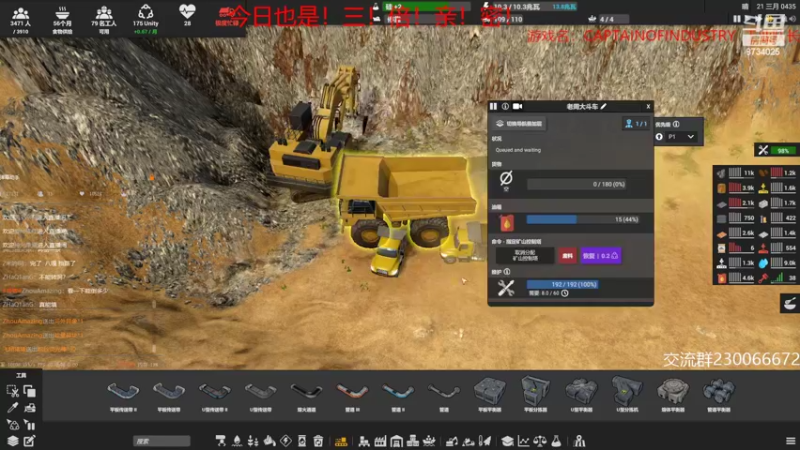Open the research graduation cap menu
Image resolution: width=800 pixels, height=450 pixels.
click(x=507, y=441)
